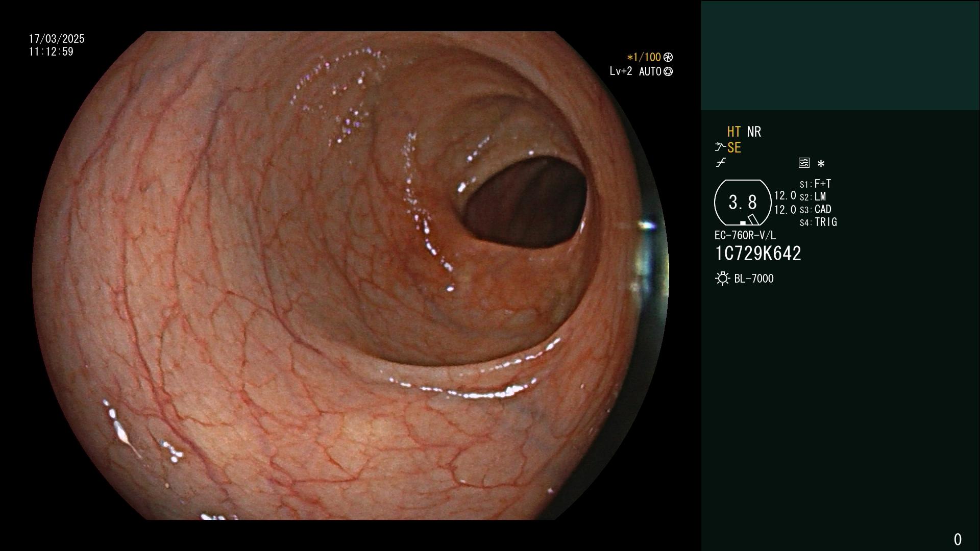The width and height of the screenshot is (980, 551).
Task: Click the image counter 0 at bottom right
Action: [x=958, y=540]
